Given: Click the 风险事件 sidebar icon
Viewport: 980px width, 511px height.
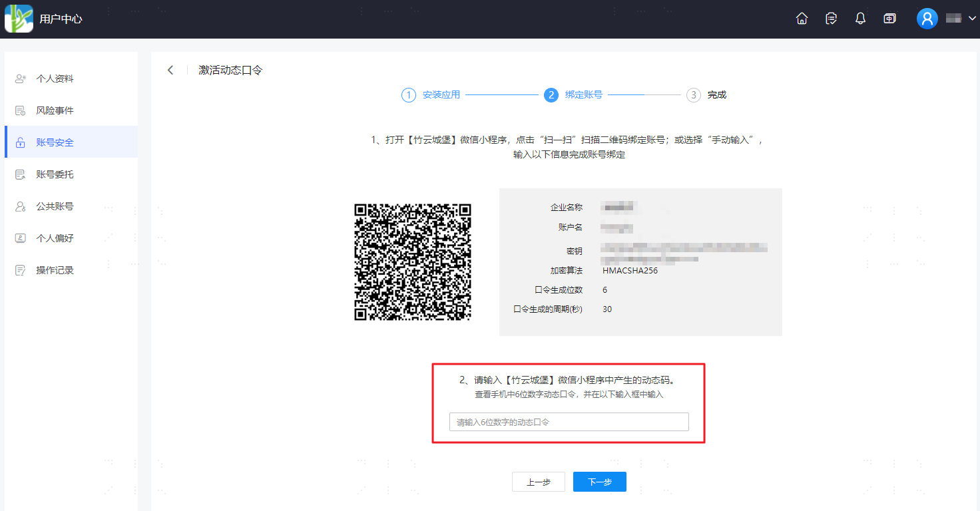Looking at the screenshot, I should pos(21,110).
